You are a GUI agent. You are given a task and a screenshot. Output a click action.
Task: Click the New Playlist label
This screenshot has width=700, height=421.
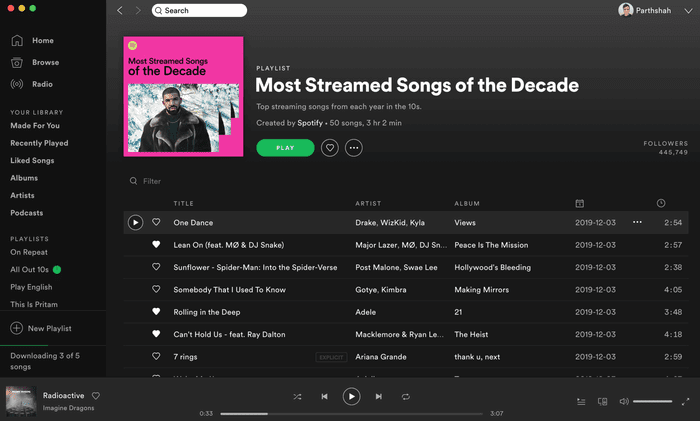[x=50, y=329]
